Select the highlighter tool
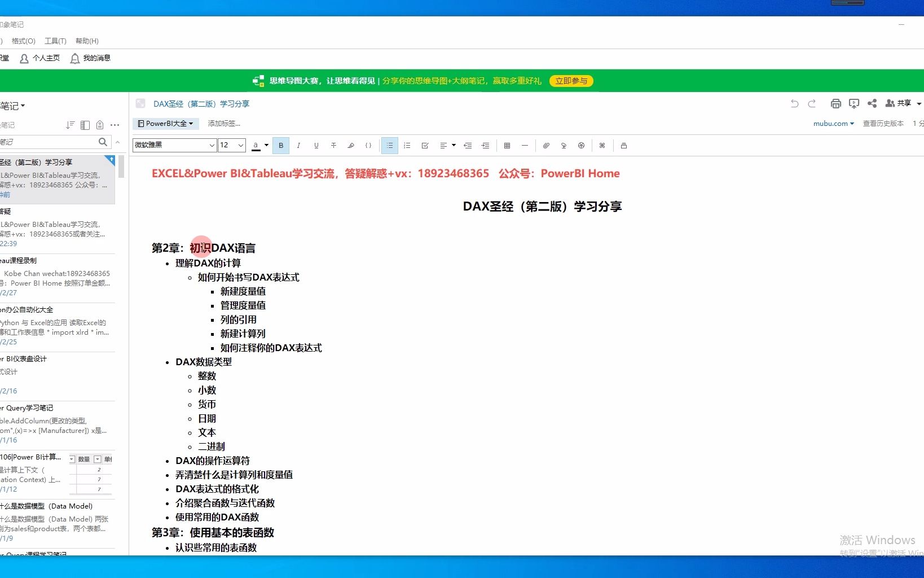Screen dimensions: 924x578 coord(351,146)
